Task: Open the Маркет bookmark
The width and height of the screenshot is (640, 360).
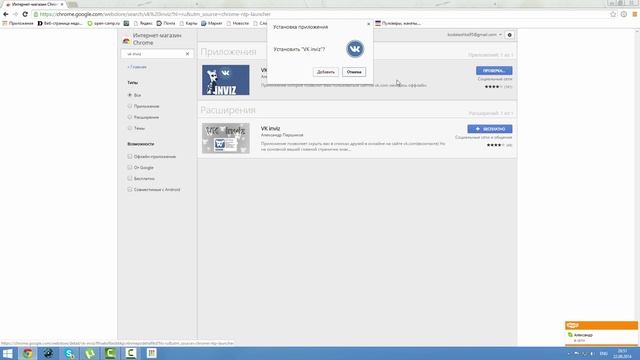Action: tap(211, 23)
